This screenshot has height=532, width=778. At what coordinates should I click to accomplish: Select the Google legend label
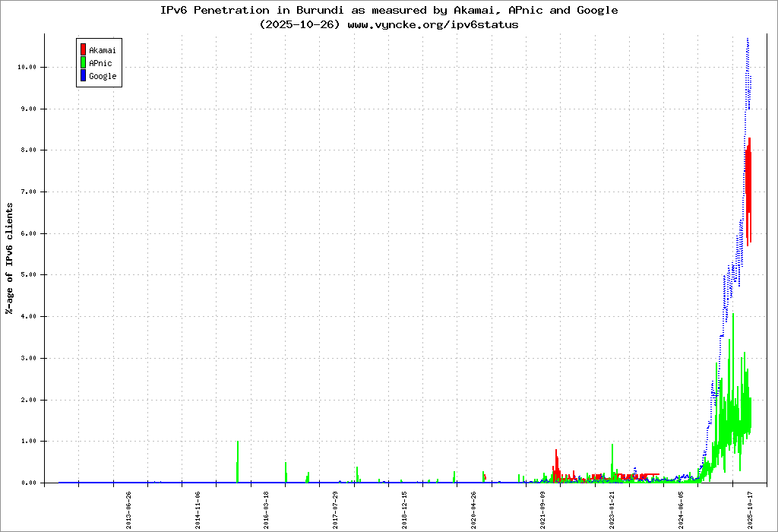103,76
